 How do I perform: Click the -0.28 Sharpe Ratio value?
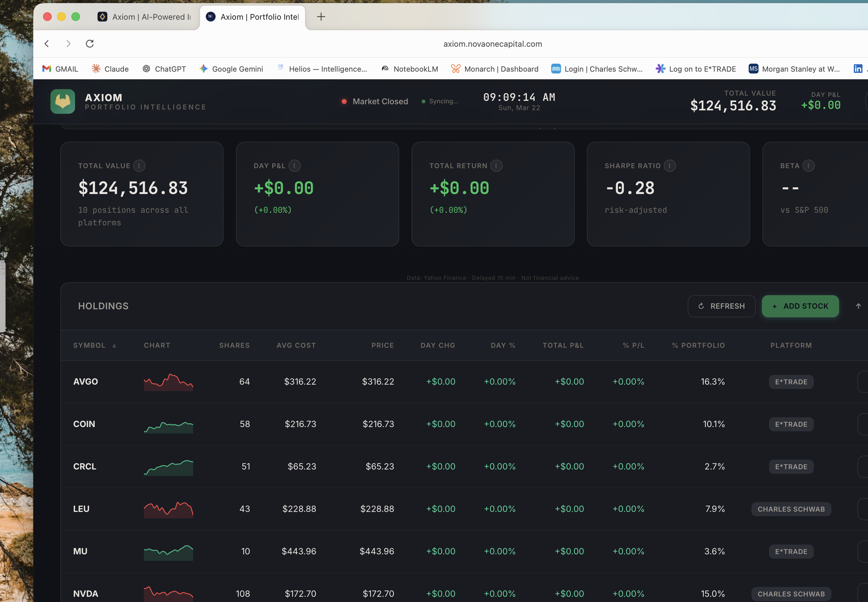(x=630, y=188)
